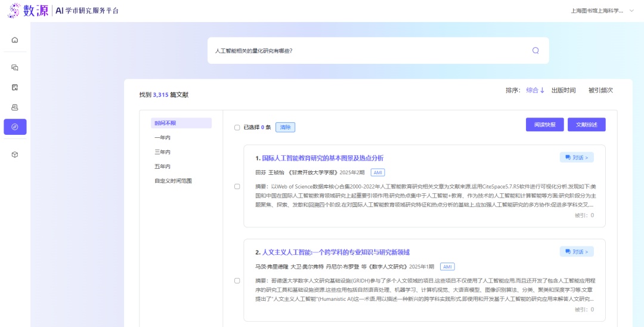Click the magnifier search icon in search box
The width and height of the screenshot is (644, 327).
click(535, 51)
